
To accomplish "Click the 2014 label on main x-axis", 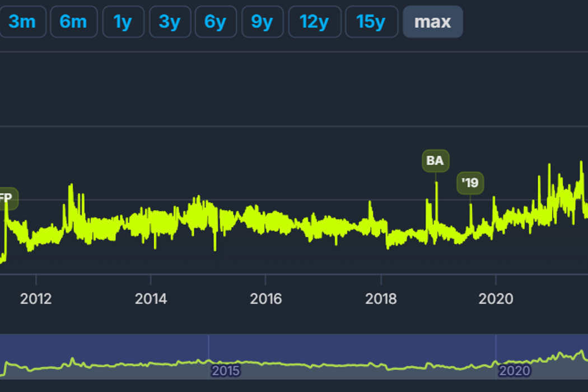I will (x=151, y=298).
